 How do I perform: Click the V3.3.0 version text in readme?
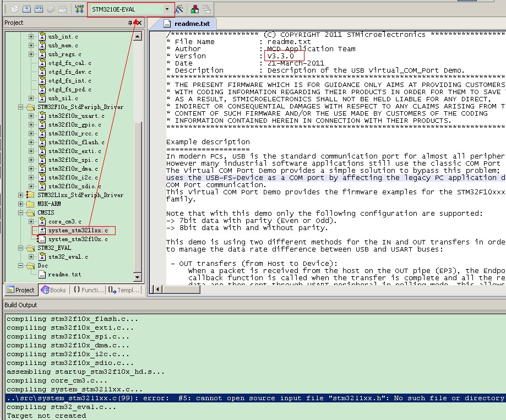pyautogui.click(x=281, y=56)
